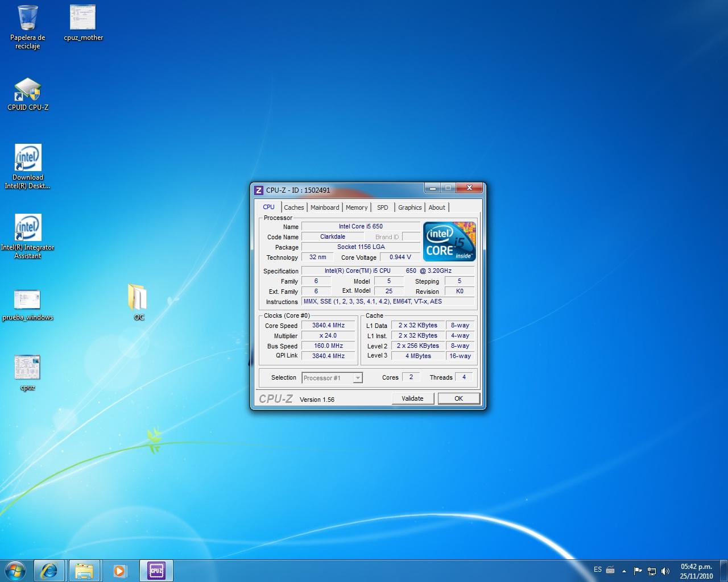Click the Name field Intel Core i5 650
The height and width of the screenshot is (582, 728).
[x=361, y=226]
